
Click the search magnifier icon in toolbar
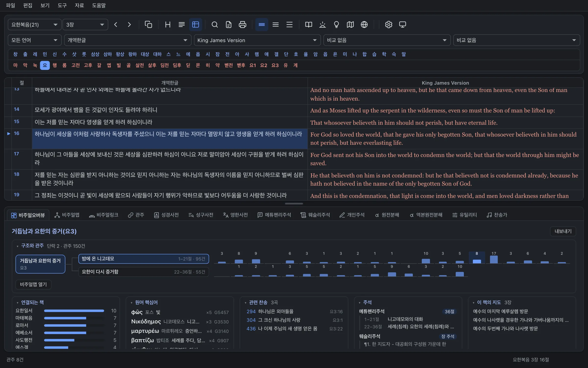[215, 25]
